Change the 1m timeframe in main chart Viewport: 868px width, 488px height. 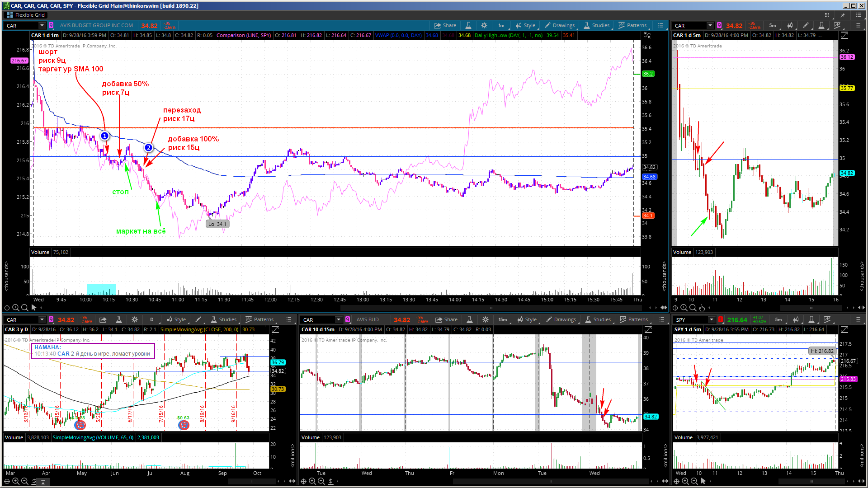[501, 26]
